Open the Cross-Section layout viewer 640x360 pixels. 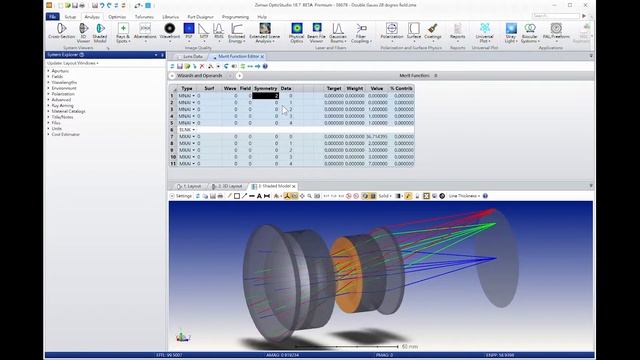pyautogui.click(x=62, y=31)
